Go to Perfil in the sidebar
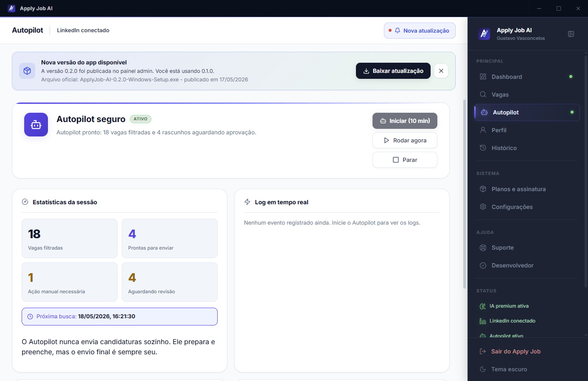588x381 pixels. tap(527, 130)
